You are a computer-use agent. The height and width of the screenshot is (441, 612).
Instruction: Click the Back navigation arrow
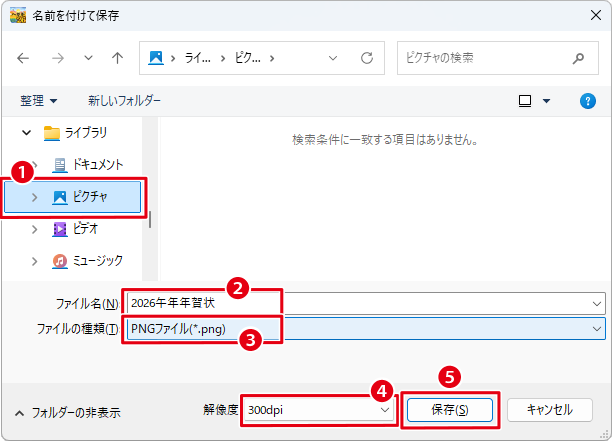pos(24,58)
